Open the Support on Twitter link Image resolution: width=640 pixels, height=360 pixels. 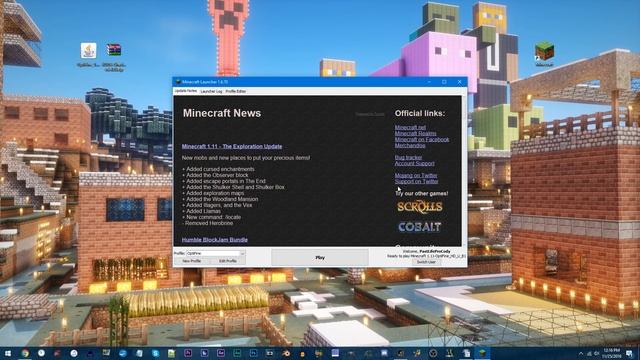tap(416, 181)
